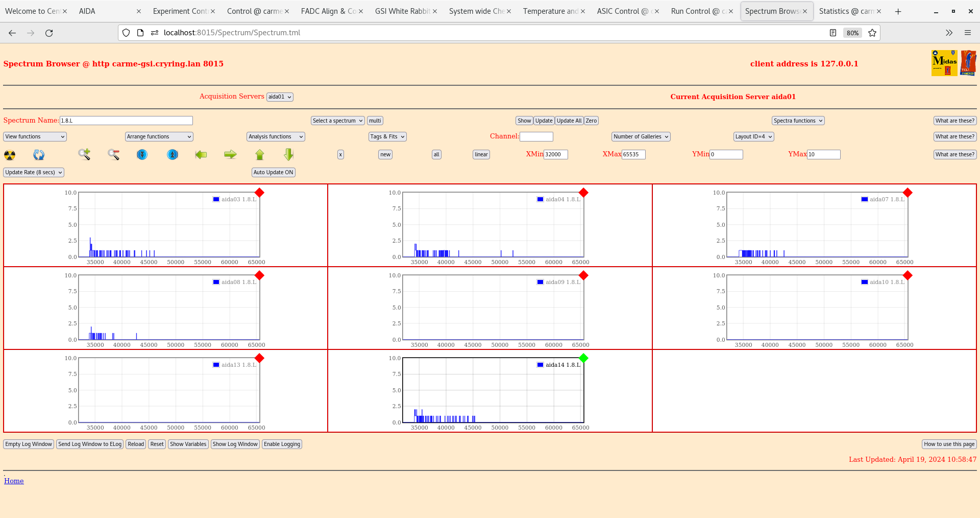Open the Home link

click(x=14, y=481)
